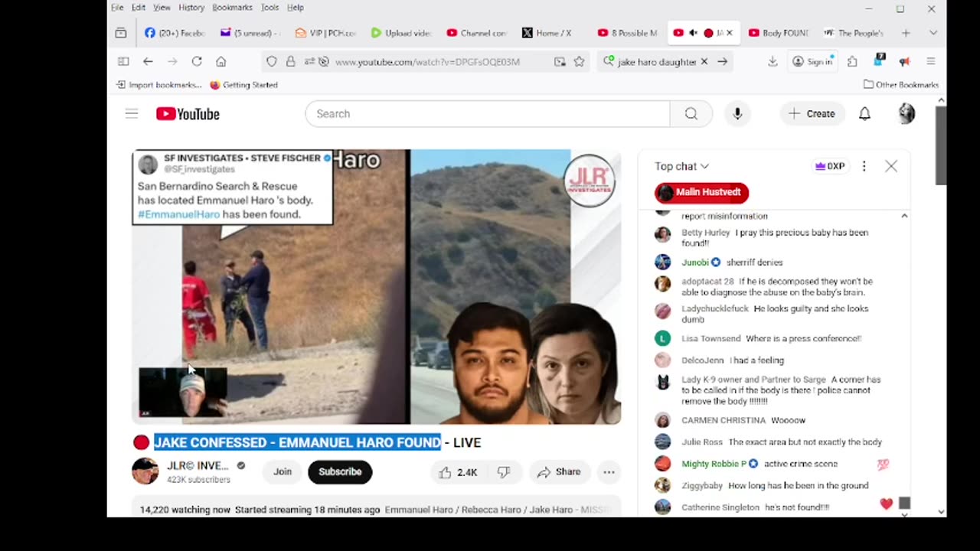Viewport: 980px width, 551px height.
Task: Close the active YouTube tab
Action: (729, 33)
